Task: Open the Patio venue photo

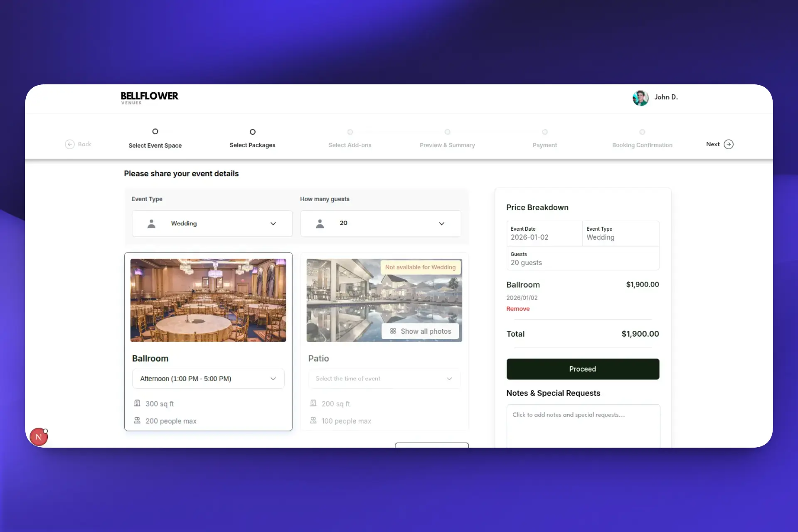Action: coord(384,300)
